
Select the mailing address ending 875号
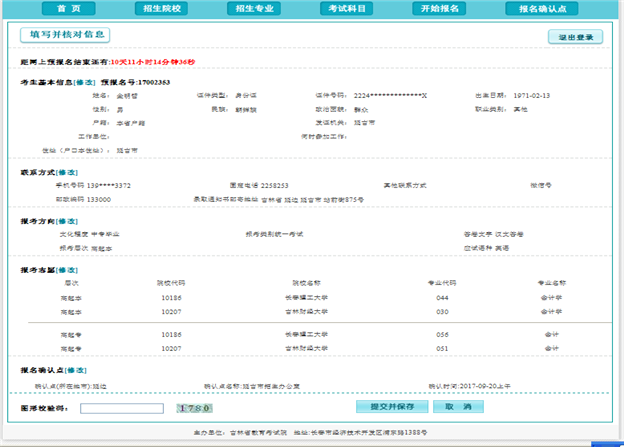point(312,200)
